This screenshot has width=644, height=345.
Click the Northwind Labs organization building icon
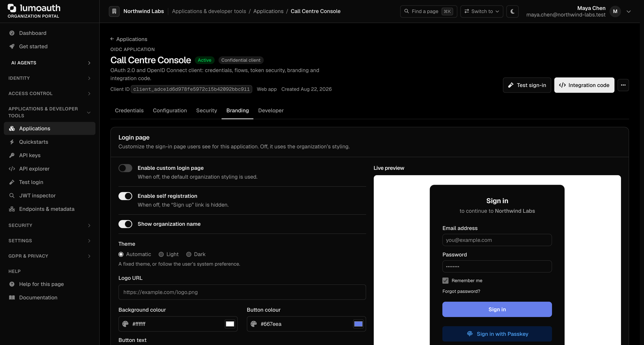[114, 11]
